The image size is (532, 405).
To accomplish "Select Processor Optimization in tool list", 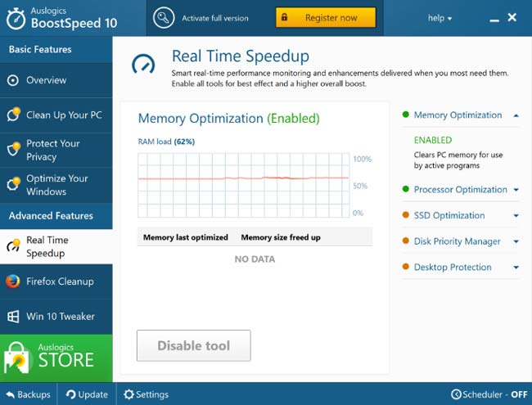I will (461, 190).
